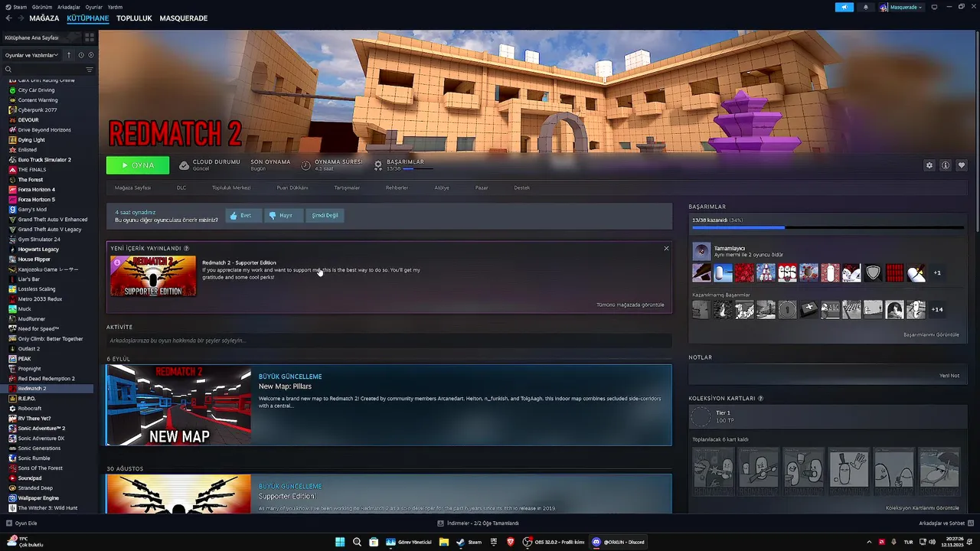Show the +14 locked achievements

(x=937, y=309)
